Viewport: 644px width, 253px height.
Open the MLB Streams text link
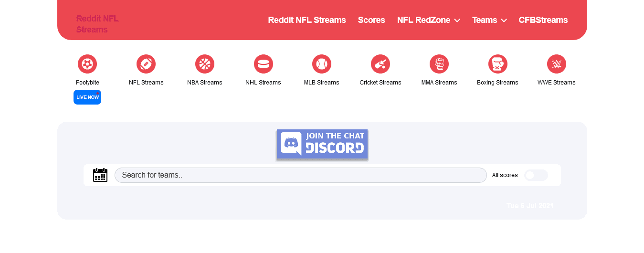(x=322, y=83)
